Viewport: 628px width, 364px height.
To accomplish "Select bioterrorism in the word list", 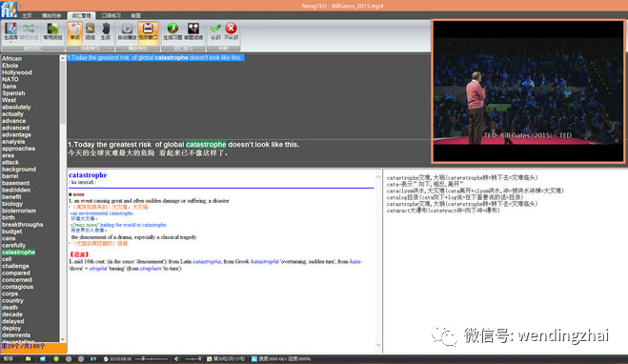I will point(19,211).
